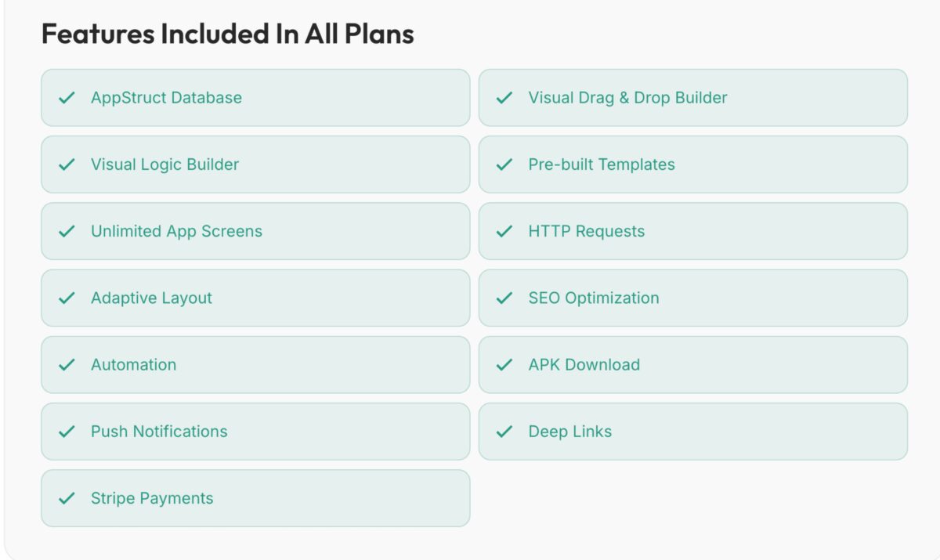This screenshot has height=560, width=940.
Task: Click the checkmark beside APK Download
Action: 504,365
